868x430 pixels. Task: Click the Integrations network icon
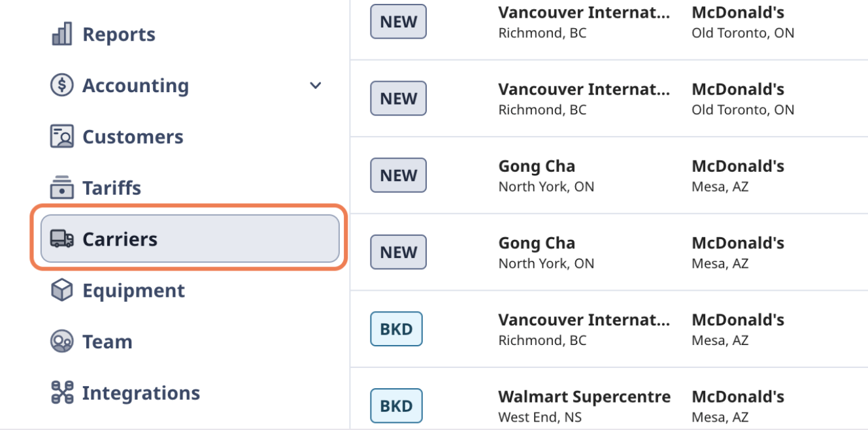click(61, 393)
